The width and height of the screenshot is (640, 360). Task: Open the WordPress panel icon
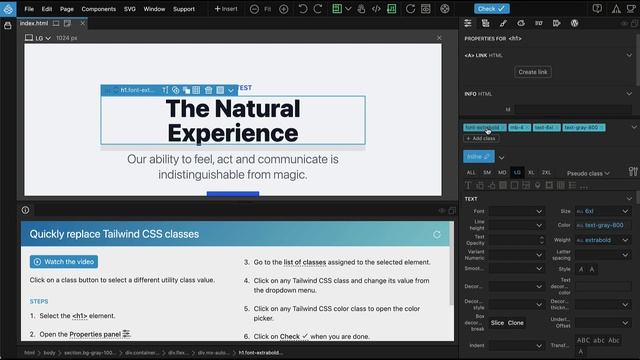point(574,23)
